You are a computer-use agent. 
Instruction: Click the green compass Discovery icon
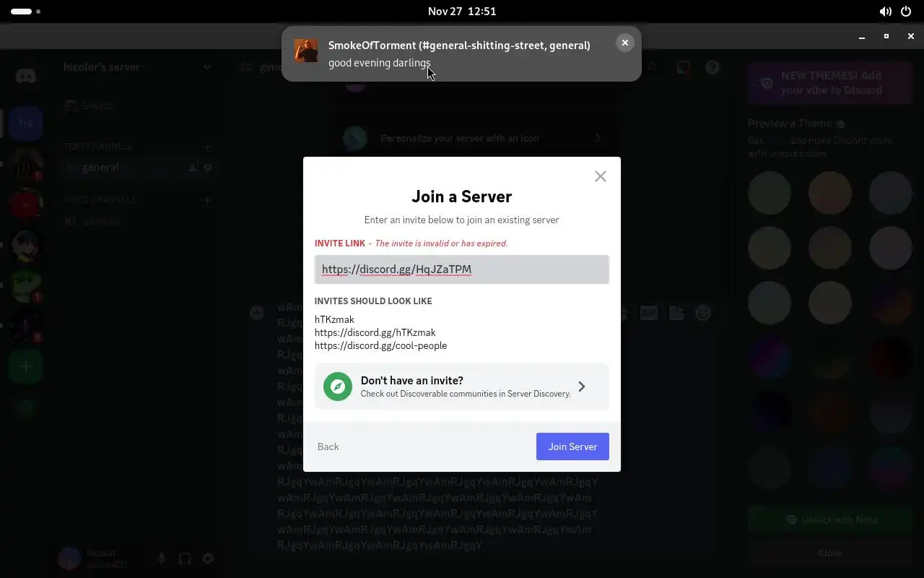coord(337,387)
